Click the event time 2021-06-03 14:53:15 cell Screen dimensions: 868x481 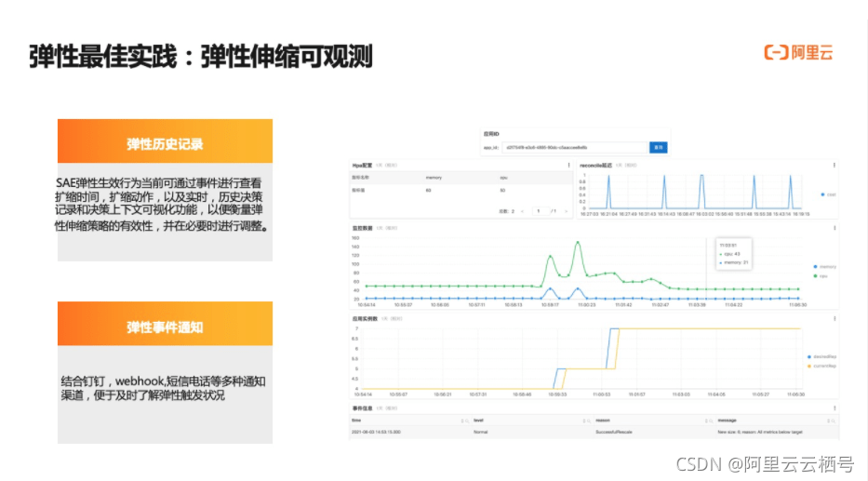click(x=376, y=432)
